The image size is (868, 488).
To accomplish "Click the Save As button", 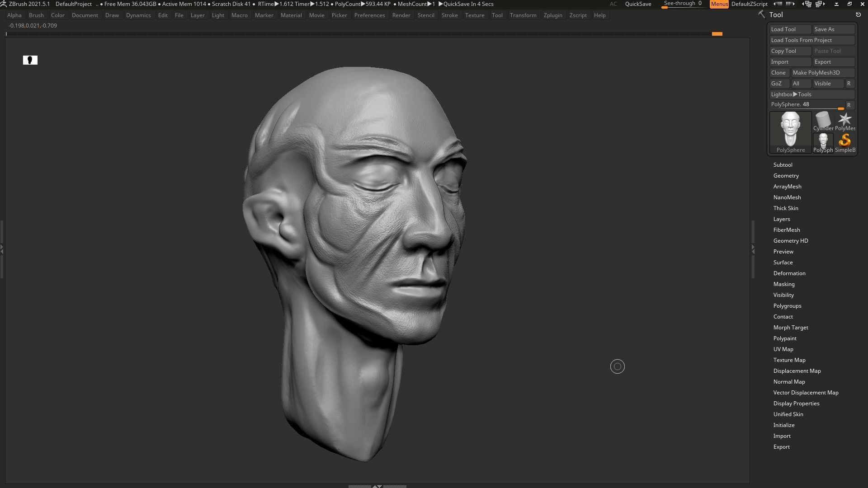I will [x=834, y=29].
